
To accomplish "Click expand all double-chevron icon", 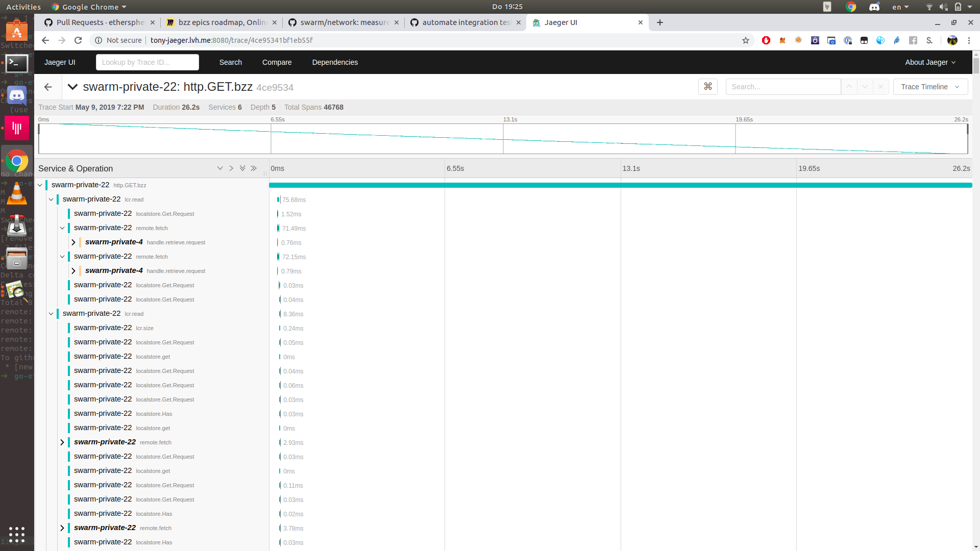I will pos(242,168).
